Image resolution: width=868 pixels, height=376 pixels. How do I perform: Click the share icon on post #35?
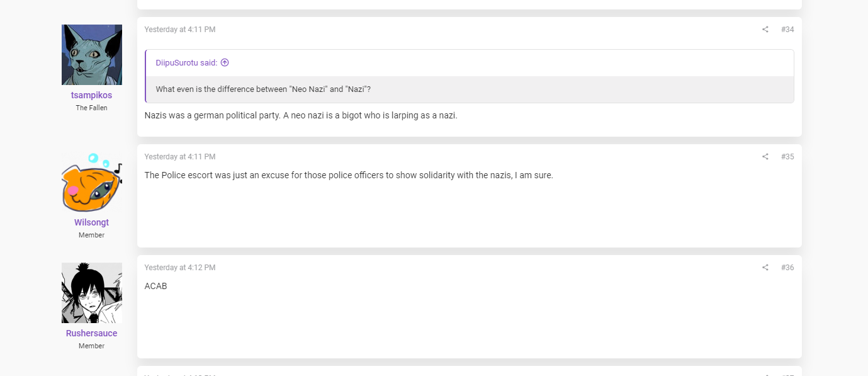coord(765,157)
